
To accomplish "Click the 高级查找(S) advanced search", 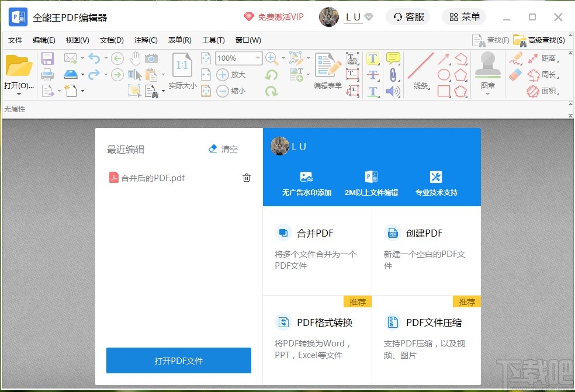I will coord(539,40).
